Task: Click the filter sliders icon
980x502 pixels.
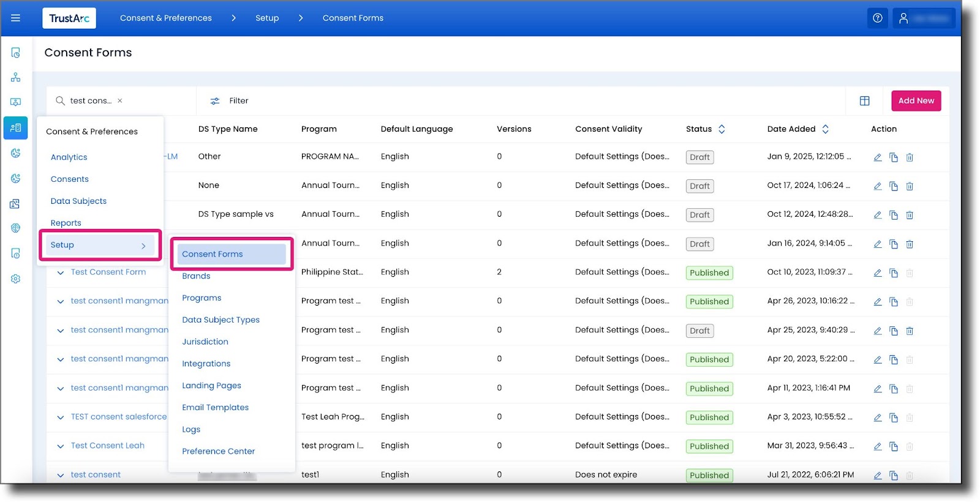Action: [215, 101]
